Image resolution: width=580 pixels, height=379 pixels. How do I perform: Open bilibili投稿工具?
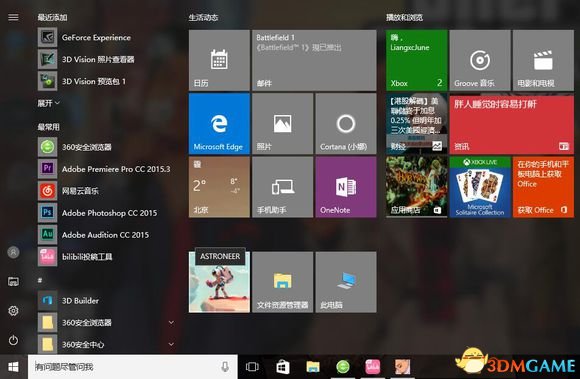[75, 257]
